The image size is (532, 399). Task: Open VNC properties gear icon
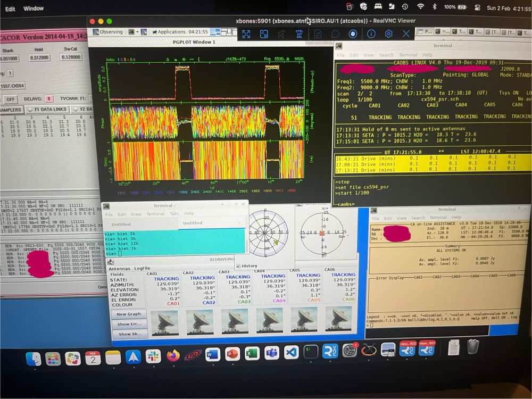coord(388,34)
